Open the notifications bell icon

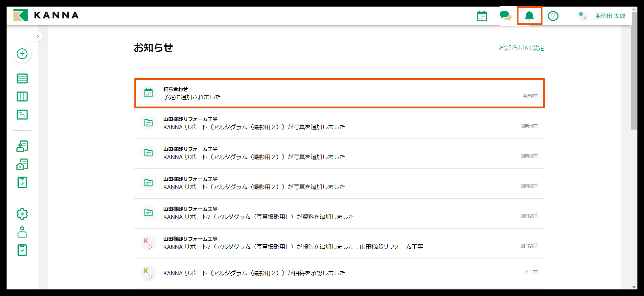[529, 15]
